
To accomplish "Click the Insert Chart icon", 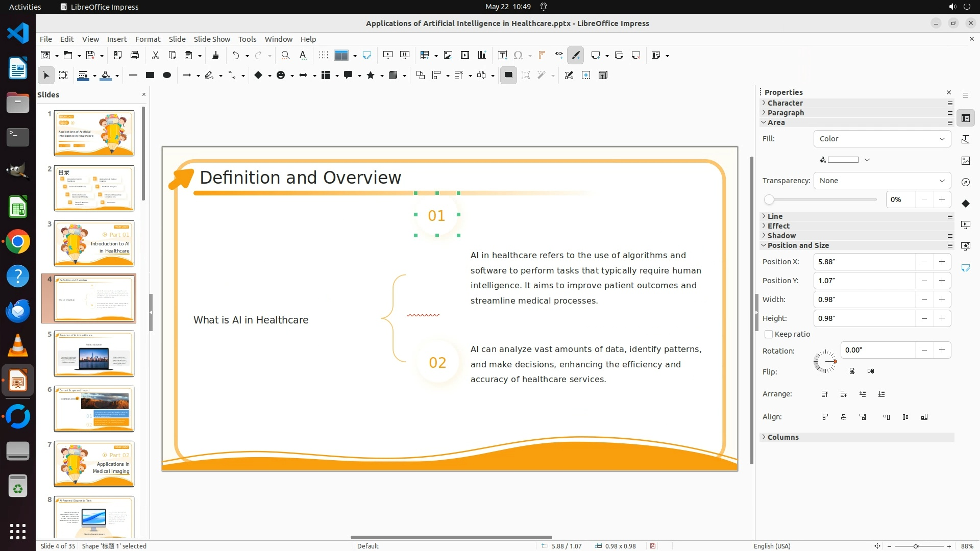I will (x=481, y=55).
